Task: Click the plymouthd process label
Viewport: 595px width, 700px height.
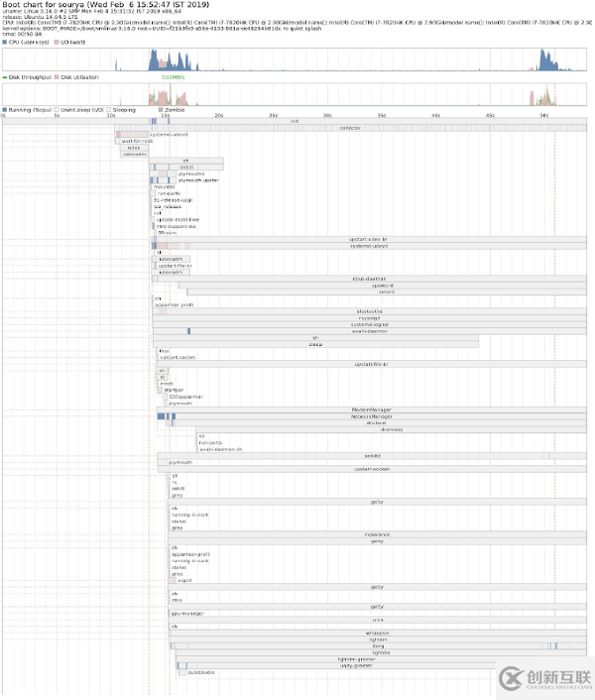Action: [191, 175]
